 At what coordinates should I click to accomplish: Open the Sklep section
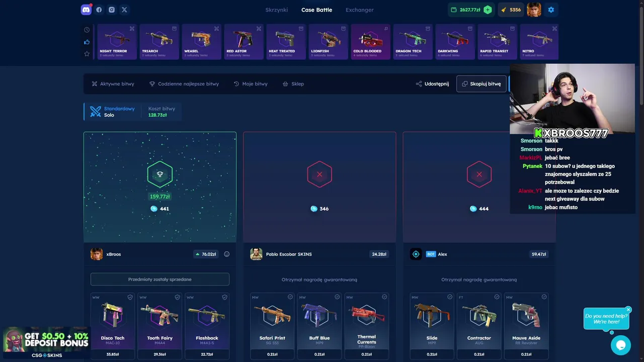293,84
